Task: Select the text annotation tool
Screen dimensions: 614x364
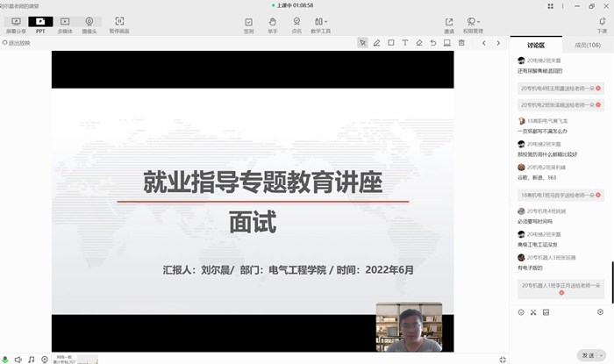Action: tap(404, 42)
